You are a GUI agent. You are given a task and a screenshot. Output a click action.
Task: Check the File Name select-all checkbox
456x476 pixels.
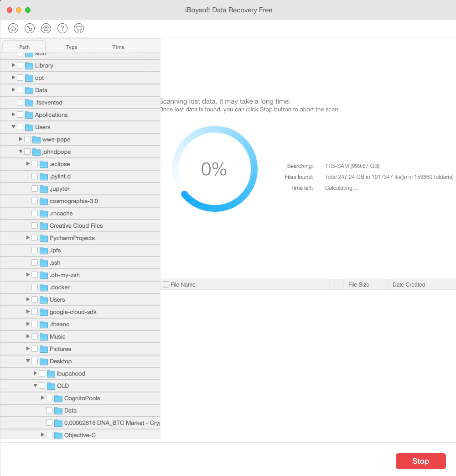tap(166, 284)
